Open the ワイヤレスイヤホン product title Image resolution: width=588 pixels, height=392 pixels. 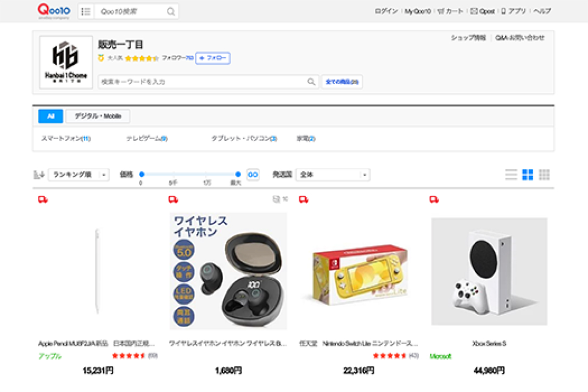[228, 344]
